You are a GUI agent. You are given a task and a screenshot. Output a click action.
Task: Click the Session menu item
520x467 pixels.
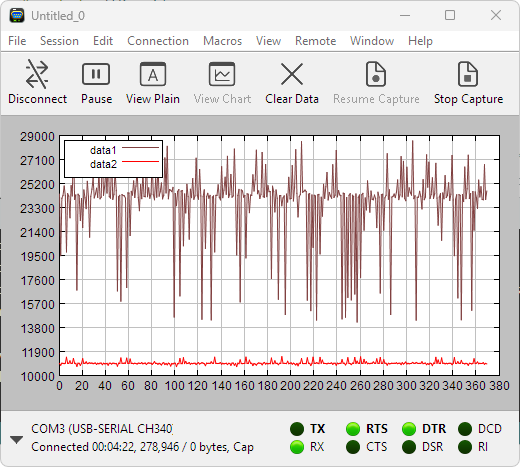(59, 41)
